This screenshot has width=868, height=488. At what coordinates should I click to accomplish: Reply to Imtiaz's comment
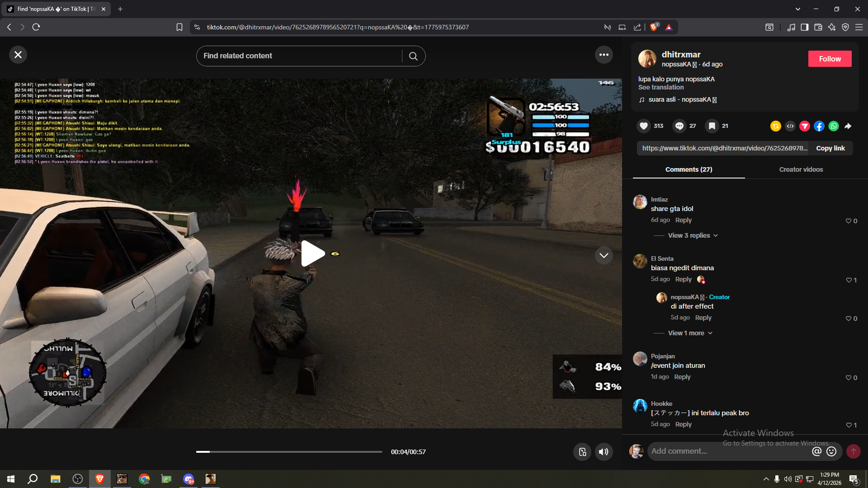684,220
